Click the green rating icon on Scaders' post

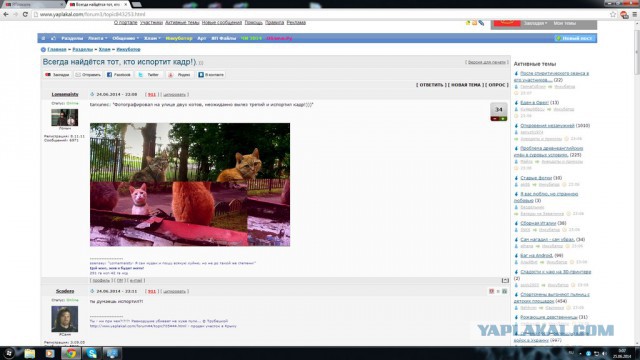pyautogui.click(x=504, y=291)
